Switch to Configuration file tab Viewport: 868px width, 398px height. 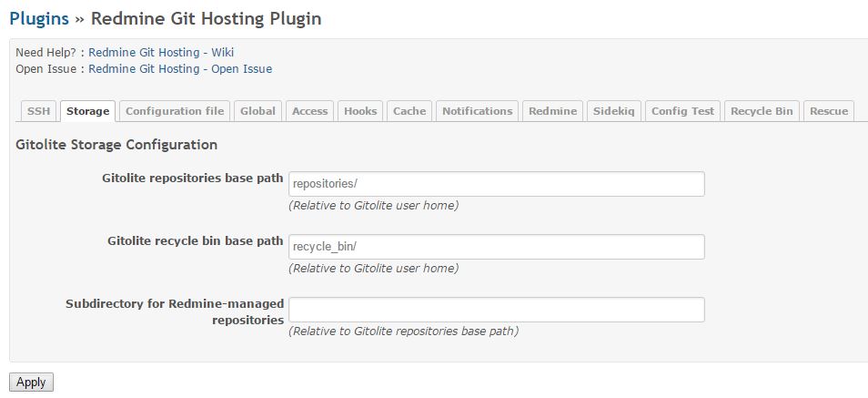click(x=175, y=111)
